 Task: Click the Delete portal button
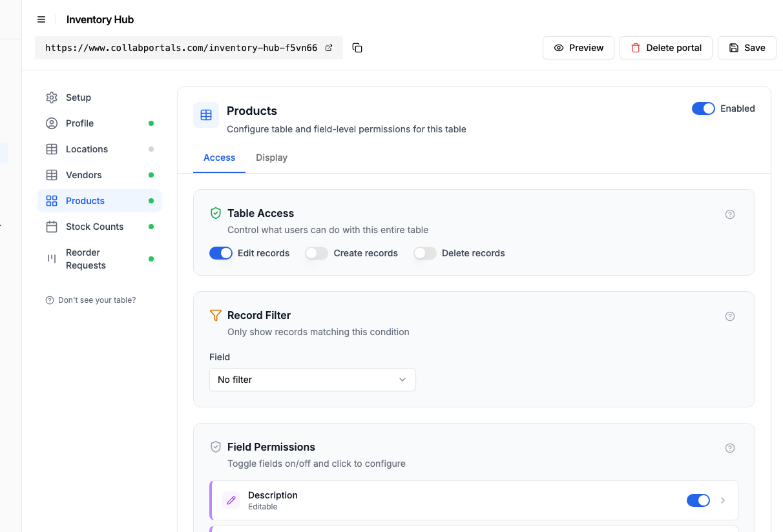tap(666, 48)
